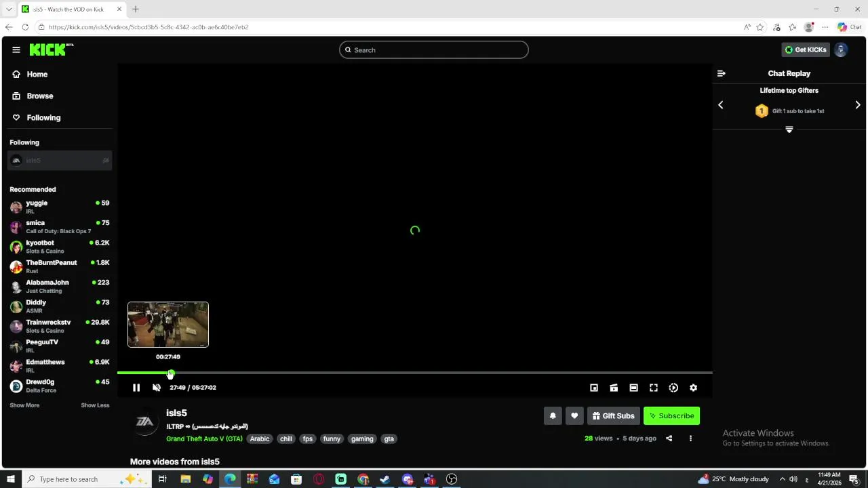Refresh the browser page
Image resolution: width=868 pixels, height=488 pixels.
point(25,27)
